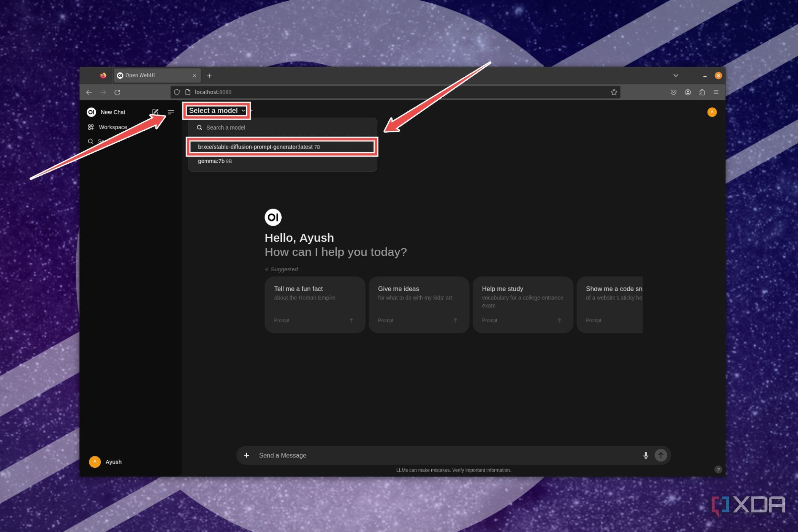Select the New Chat pencil icon
The image size is (798, 532).
pyautogui.click(x=155, y=112)
